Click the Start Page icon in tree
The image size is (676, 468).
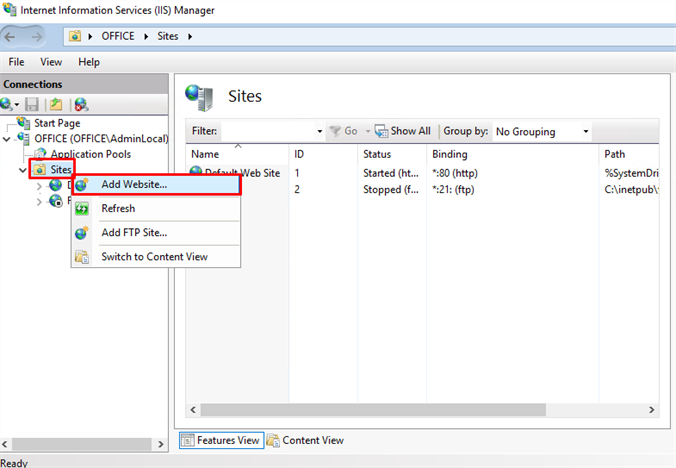pyautogui.click(x=24, y=123)
